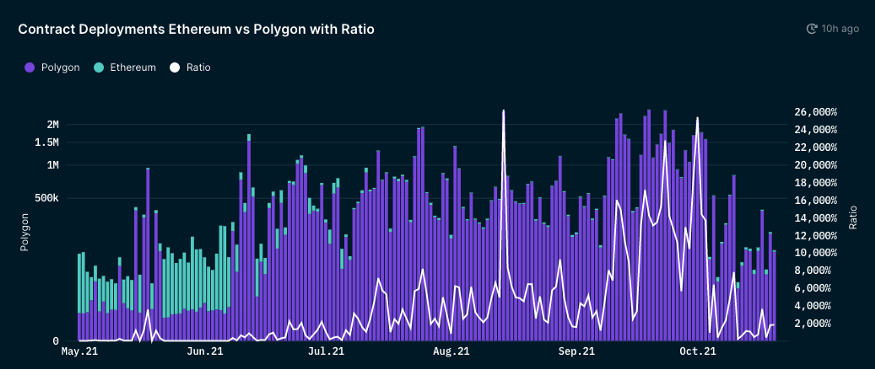
Task: Click the '14,000%' right axis label
Action: pos(815,218)
